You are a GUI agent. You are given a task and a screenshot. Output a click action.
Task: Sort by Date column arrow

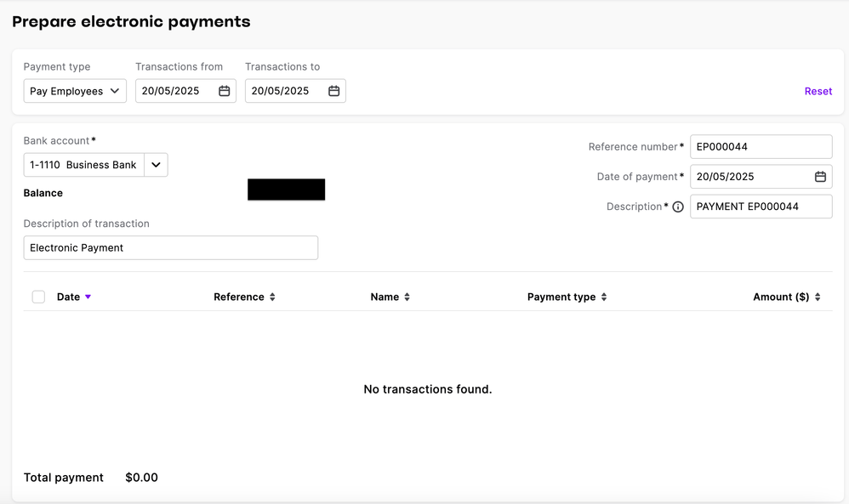click(x=88, y=297)
